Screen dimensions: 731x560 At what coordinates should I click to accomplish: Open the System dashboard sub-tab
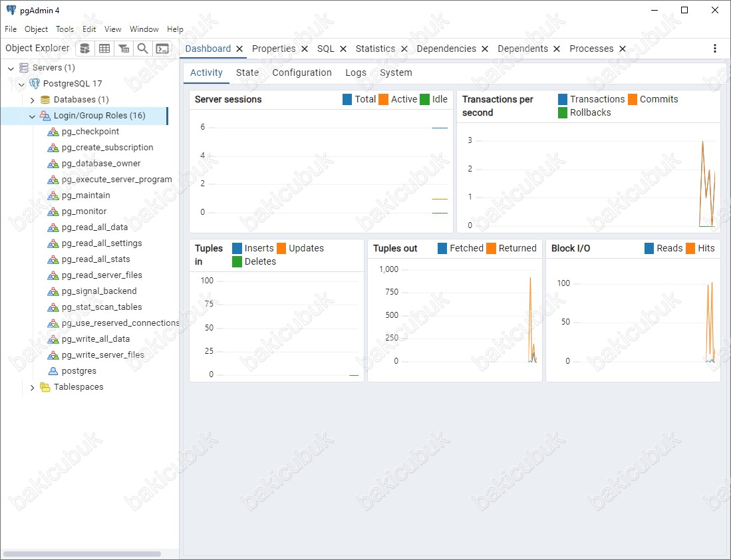(396, 72)
